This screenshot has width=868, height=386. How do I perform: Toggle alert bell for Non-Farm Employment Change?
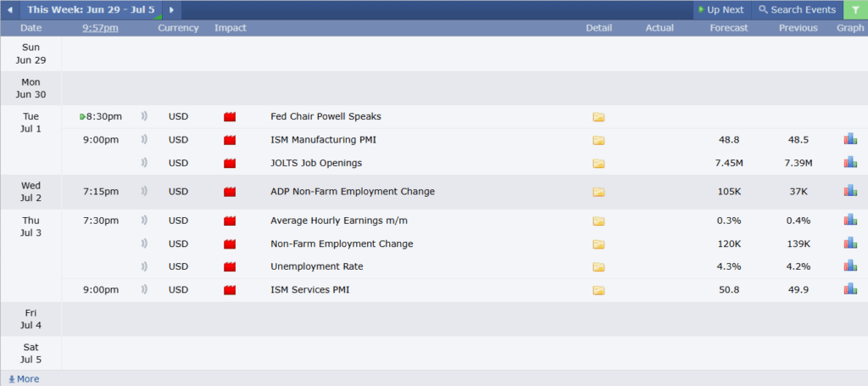(144, 243)
